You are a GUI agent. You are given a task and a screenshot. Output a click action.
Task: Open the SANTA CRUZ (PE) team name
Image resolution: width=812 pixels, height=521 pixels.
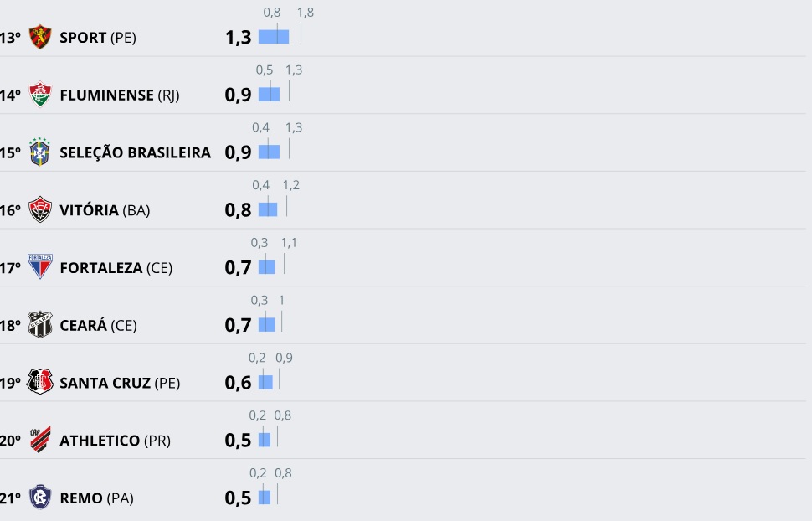point(121,383)
